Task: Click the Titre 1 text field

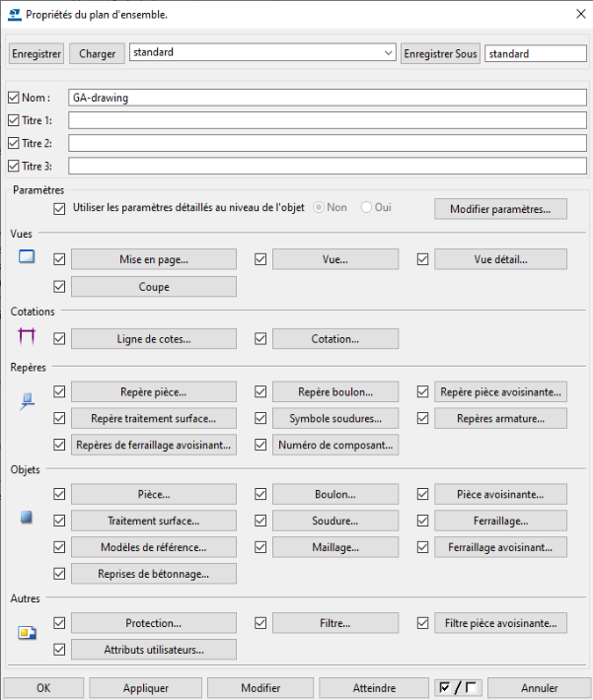Action: pyautogui.click(x=327, y=120)
